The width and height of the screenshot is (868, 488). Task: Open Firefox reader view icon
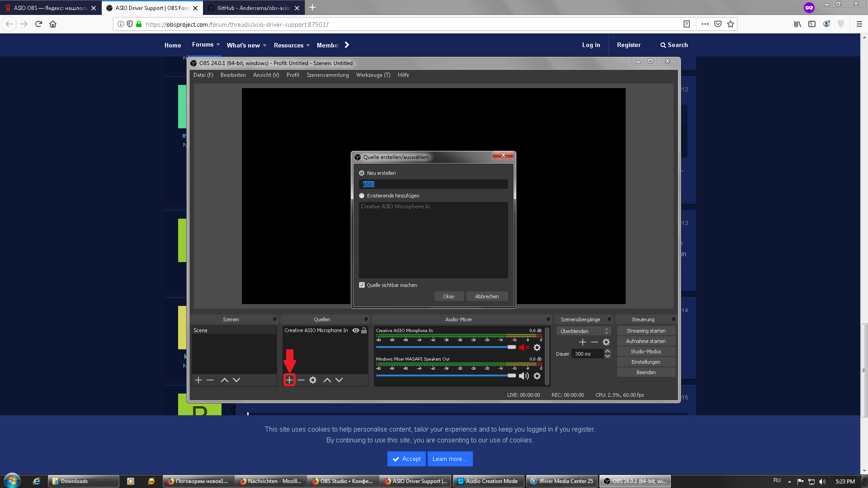687,24
